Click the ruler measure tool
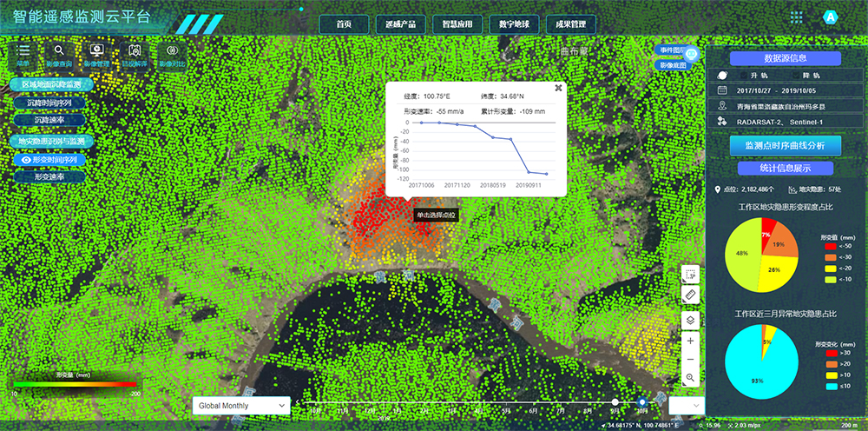868x431 pixels. point(690,296)
